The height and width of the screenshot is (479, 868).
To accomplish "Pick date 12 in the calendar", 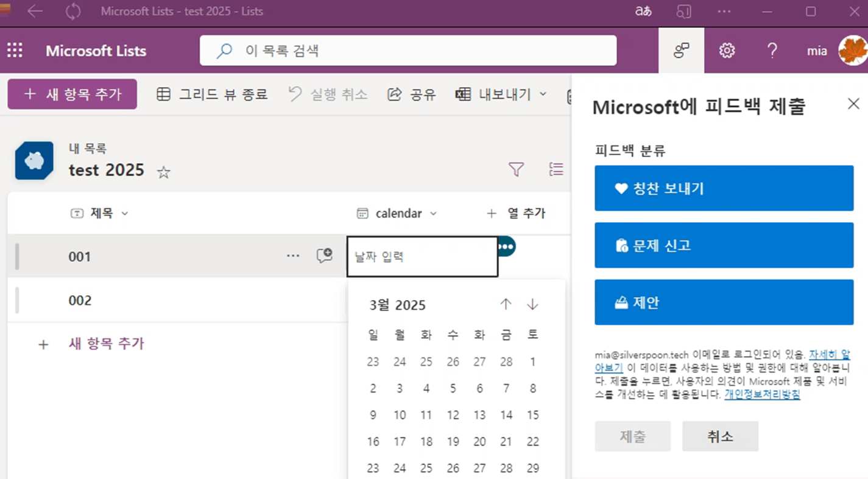I will (x=453, y=415).
